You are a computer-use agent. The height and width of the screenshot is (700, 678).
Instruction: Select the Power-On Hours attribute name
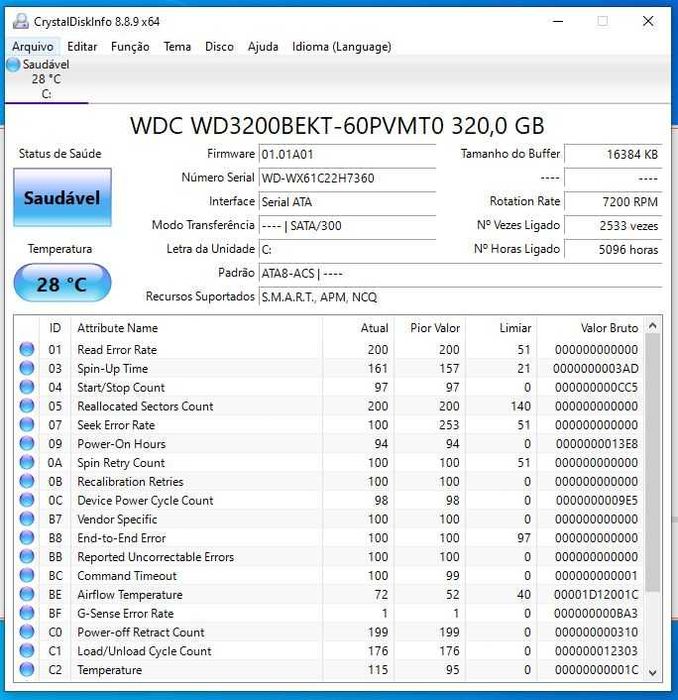[121, 444]
